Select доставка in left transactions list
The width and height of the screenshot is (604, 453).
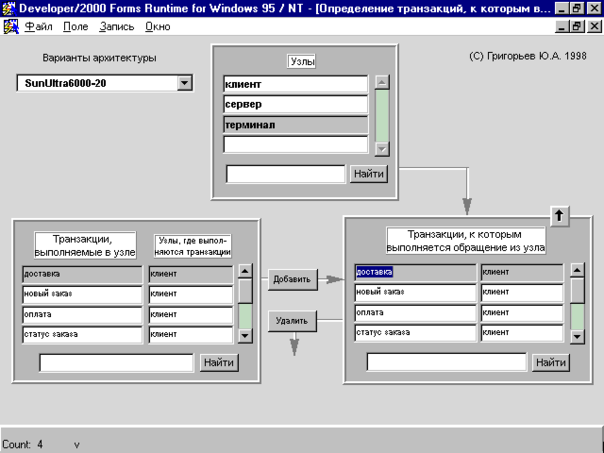pos(82,274)
